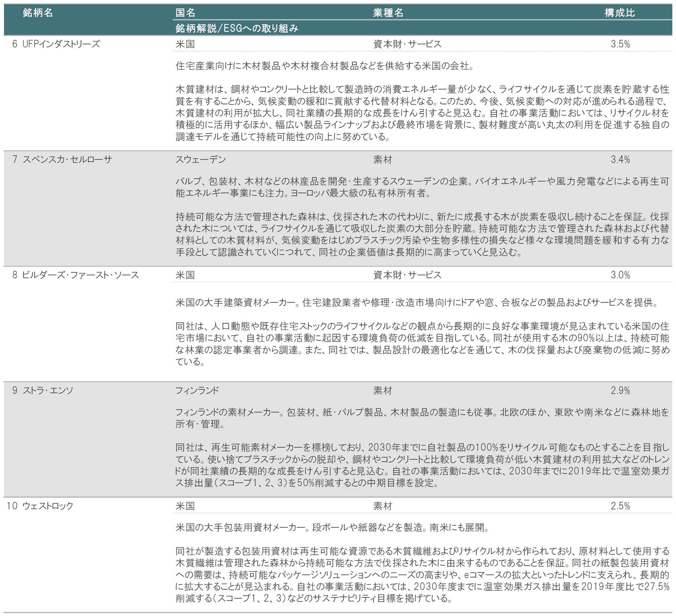Select the ウェストロック row name

[x=48, y=506]
